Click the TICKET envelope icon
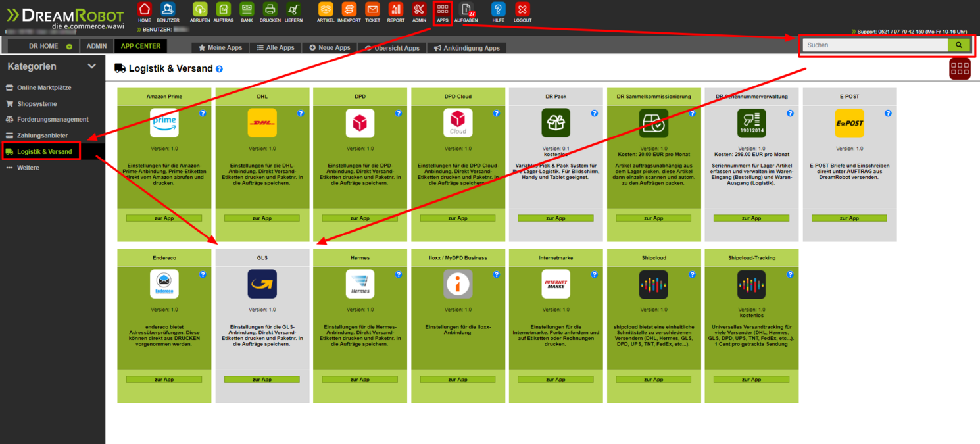The image size is (980, 444). (x=372, y=9)
